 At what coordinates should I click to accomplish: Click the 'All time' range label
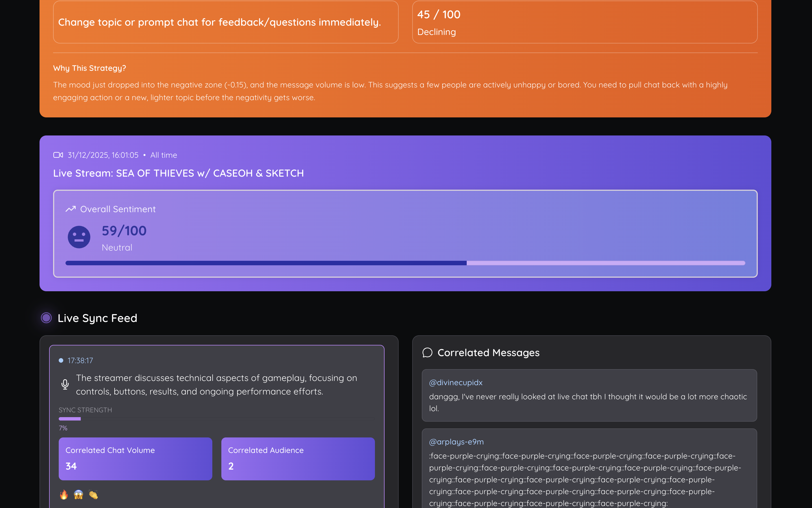163,155
